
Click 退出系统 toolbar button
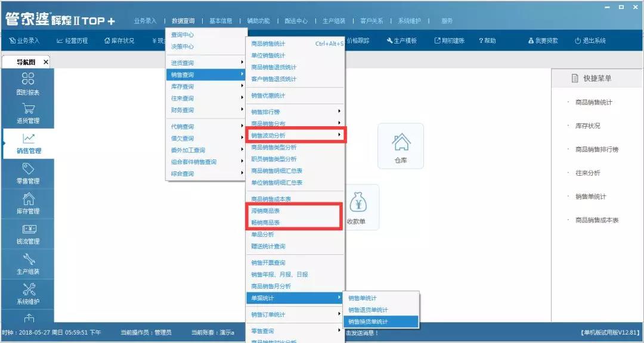point(590,40)
